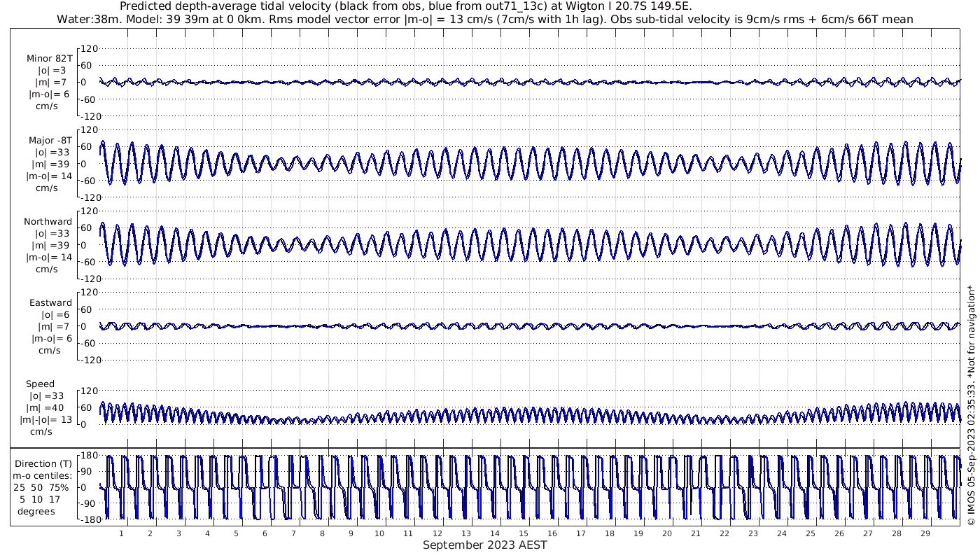Screen dimensions: 980x560
Task: Click the 'Water:38m. Model' subtitle line
Action: pyautogui.click(x=485, y=19)
